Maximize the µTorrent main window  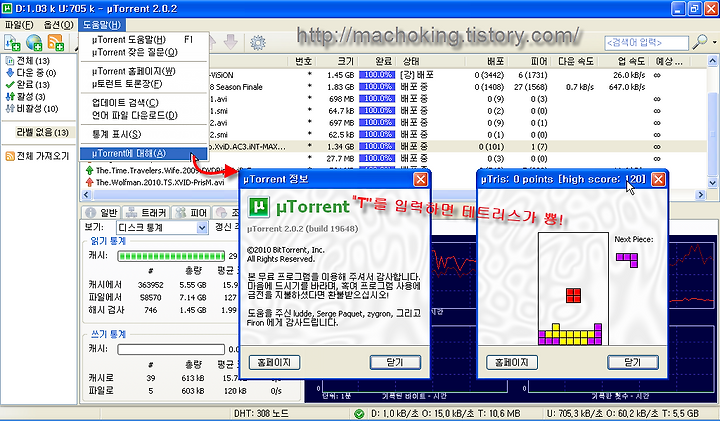click(x=694, y=8)
